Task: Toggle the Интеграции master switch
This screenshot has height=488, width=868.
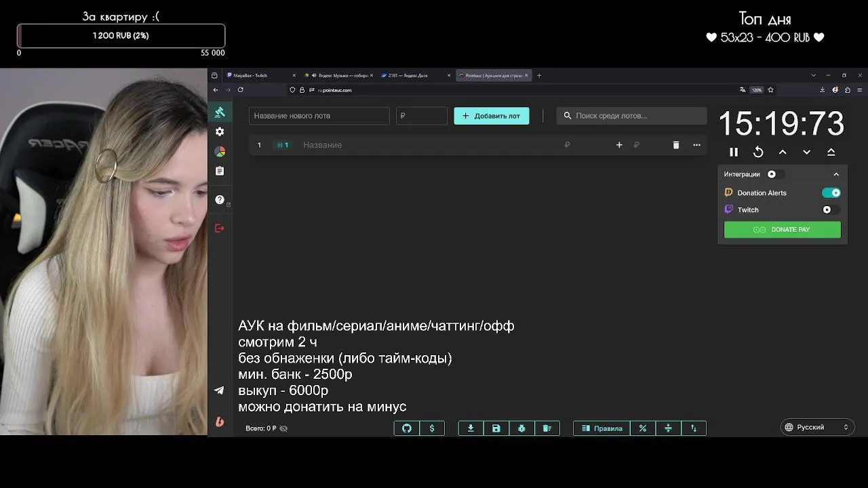Action: (x=774, y=174)
